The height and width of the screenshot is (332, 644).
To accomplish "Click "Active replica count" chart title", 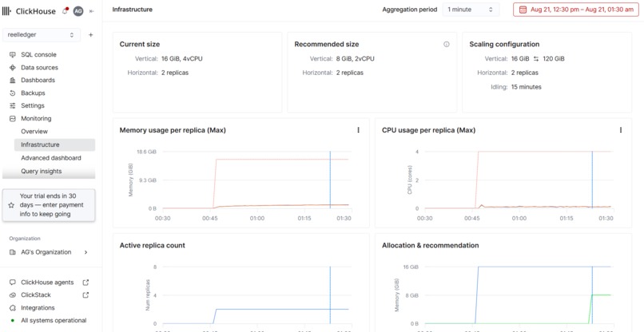I will point(153,246).
